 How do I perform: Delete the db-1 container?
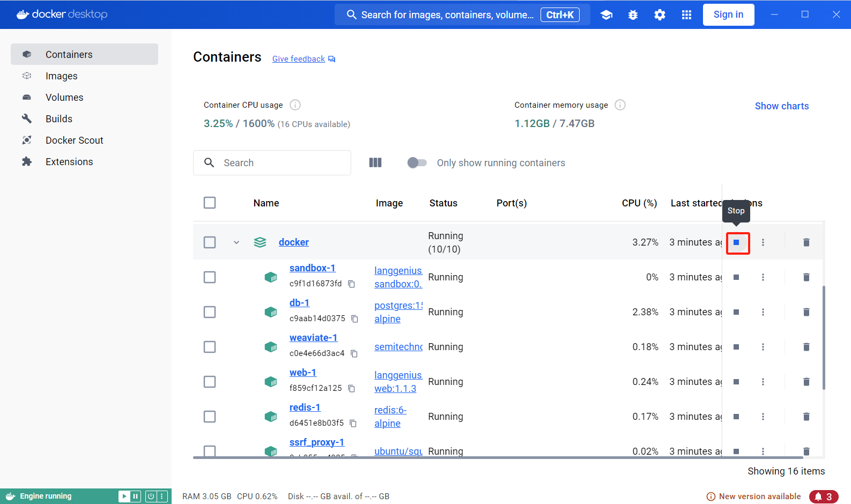tap(806, 312)
